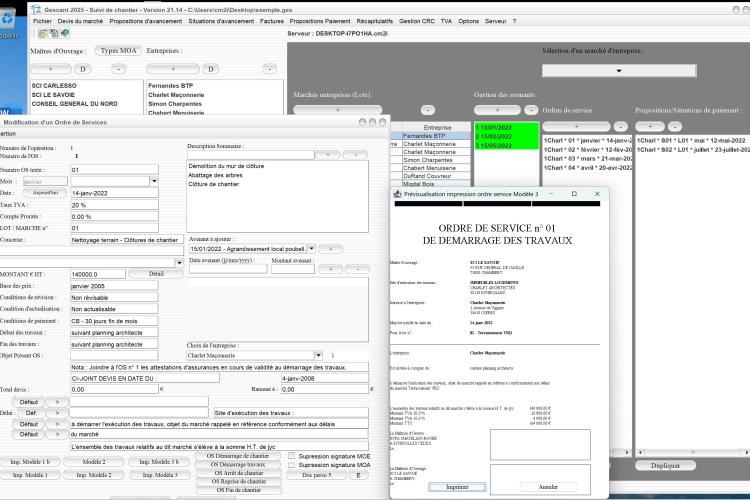This screenshot has width=750, height=500.
Task: Click the Doc perso 5 button
Action: coord(316,475)
